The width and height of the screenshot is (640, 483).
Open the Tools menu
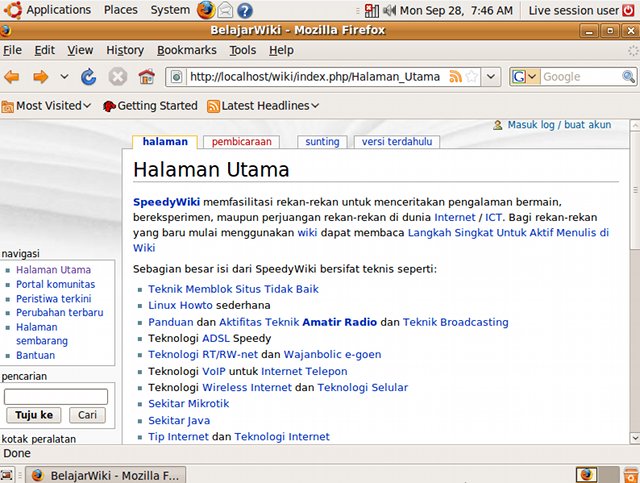(242, 50)
